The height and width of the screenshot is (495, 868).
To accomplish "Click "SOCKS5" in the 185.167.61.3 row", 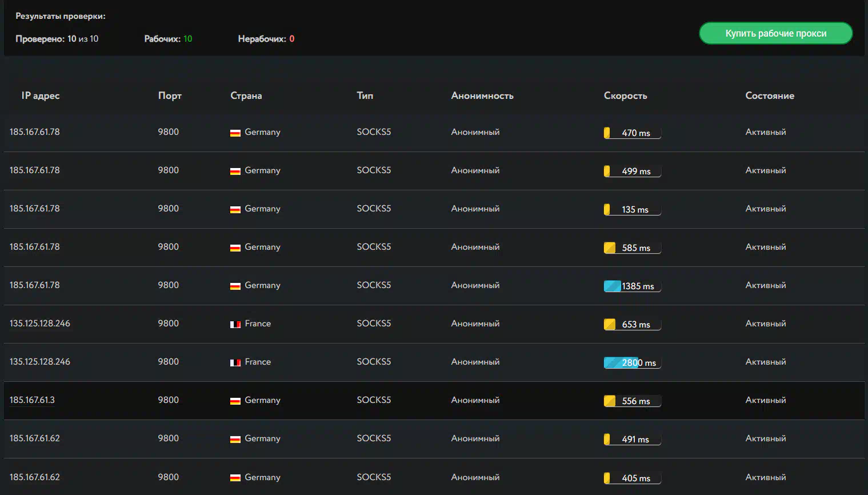I will (x=374, y=400).
